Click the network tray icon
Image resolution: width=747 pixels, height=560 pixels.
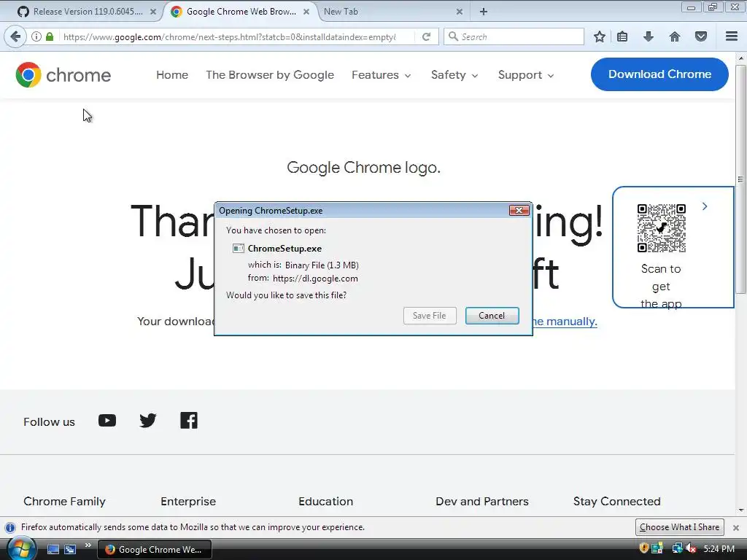coord(676,548)
